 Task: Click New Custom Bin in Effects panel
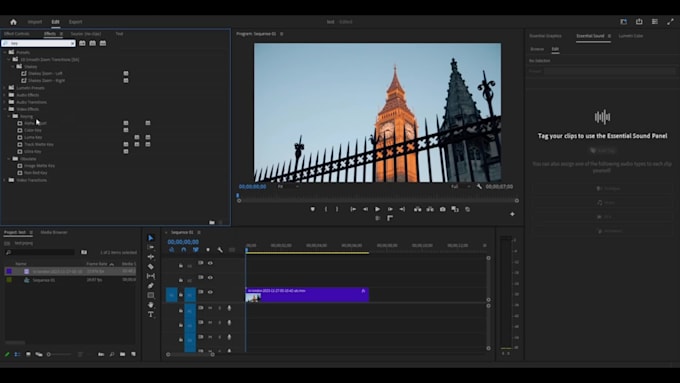pyautogui.click(x=212, y=222)
